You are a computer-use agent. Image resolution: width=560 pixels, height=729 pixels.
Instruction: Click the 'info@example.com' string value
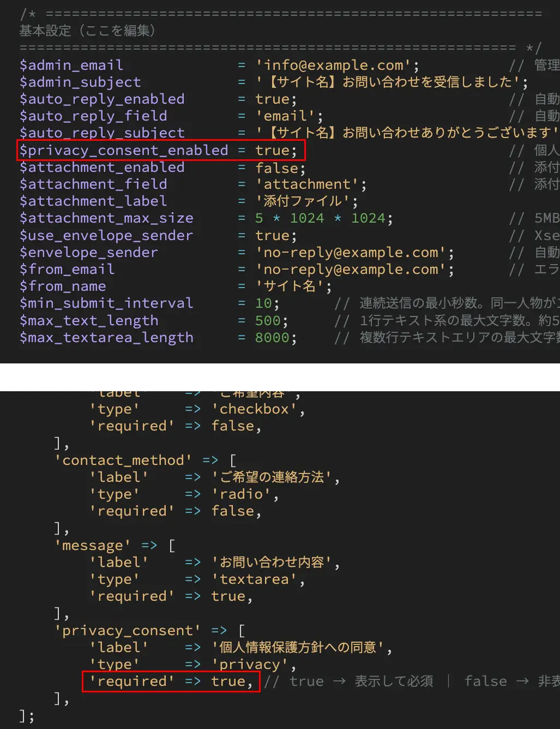point(333,65)
